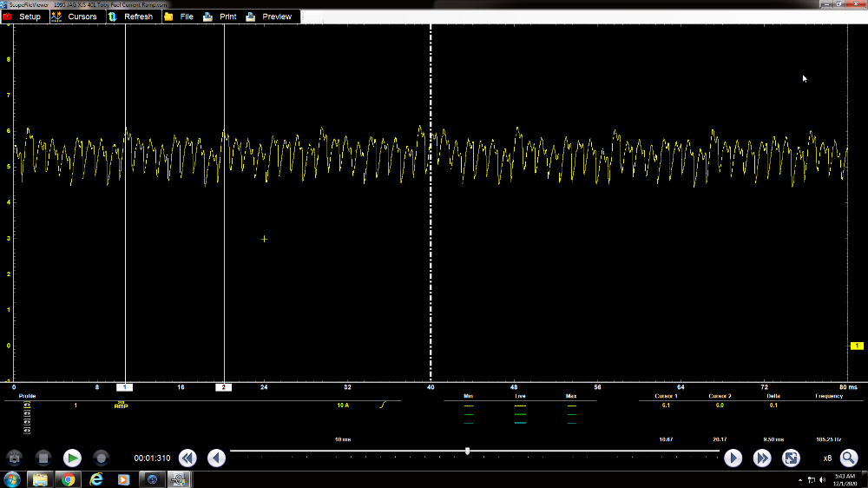Toggle channel 1 visibility in Profile list

point(27,406)
